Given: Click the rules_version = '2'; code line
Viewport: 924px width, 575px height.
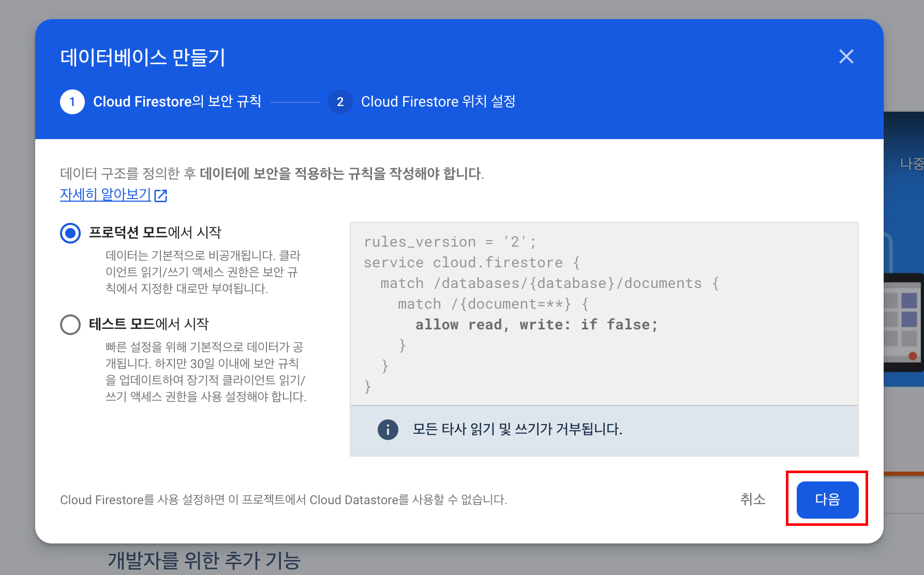Looking at the screenshot, I should (x=450, y=242).
